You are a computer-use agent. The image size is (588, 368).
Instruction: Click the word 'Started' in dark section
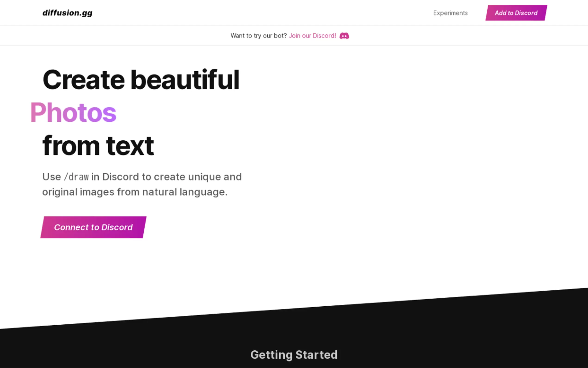pos(316,355)
